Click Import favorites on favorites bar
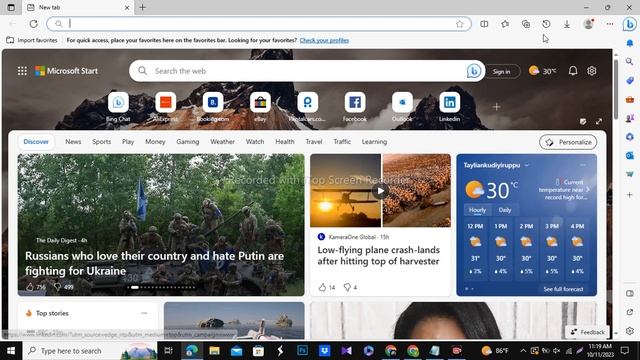 tap(32, 40)
